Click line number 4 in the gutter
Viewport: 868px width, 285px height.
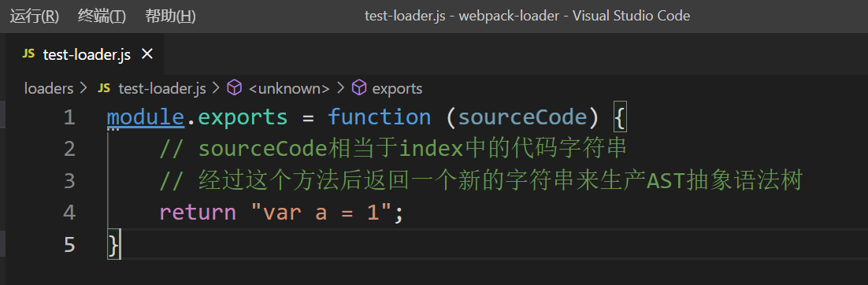point(69,213)
